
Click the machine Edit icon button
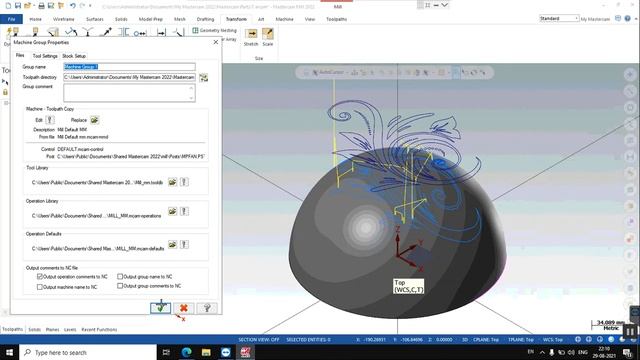[50, 120]
